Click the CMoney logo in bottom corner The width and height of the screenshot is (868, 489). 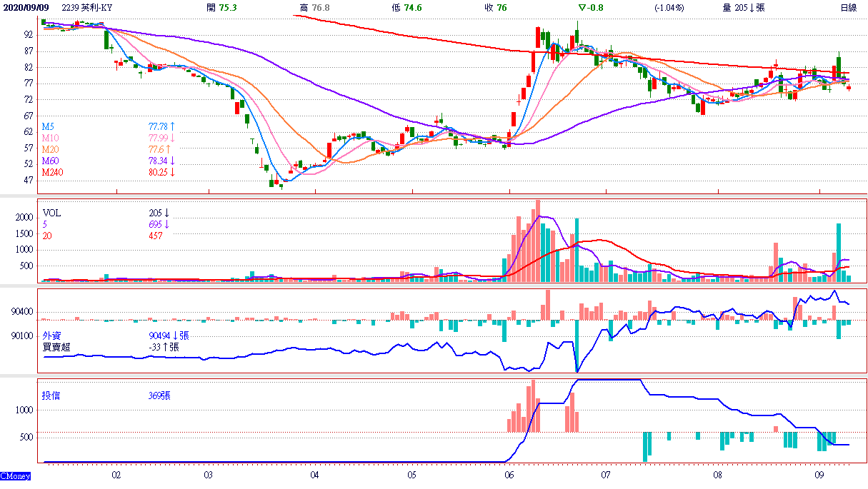15,476
